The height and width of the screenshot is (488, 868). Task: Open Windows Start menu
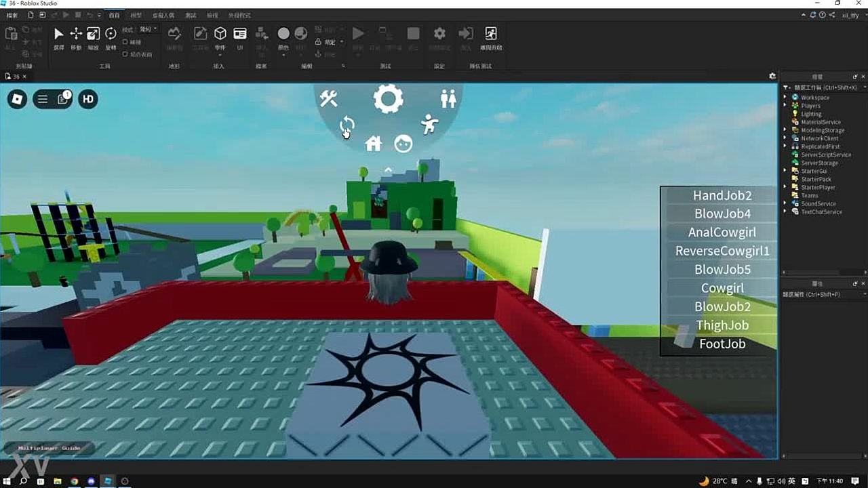pyautogui.click(x=7, y=481)
